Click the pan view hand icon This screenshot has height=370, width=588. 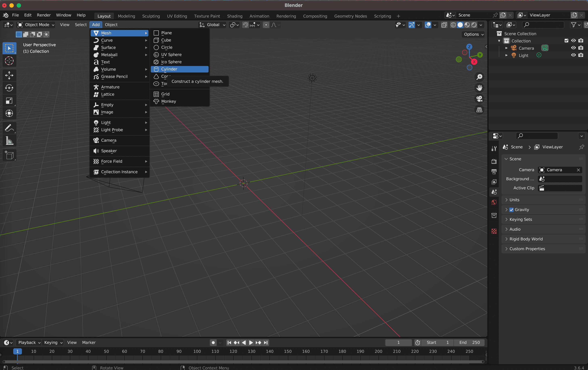click(x=479, y=88)
